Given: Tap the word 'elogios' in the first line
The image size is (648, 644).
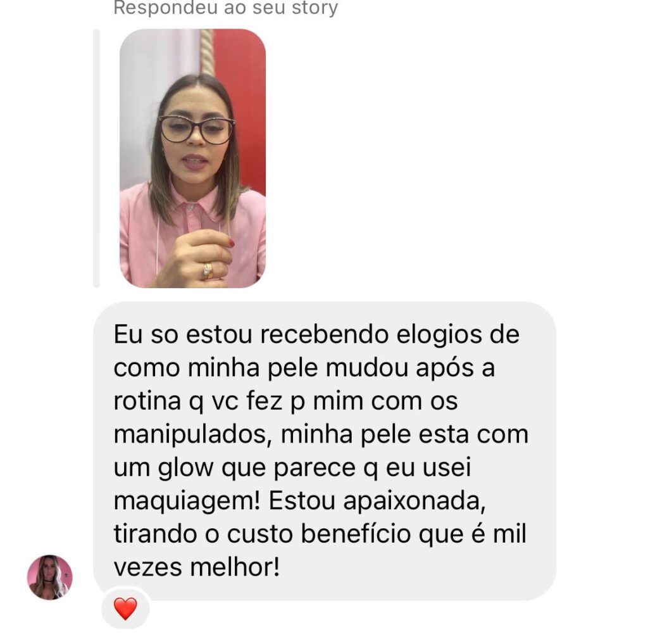Looking at the screenshot, I should (439, 336).
